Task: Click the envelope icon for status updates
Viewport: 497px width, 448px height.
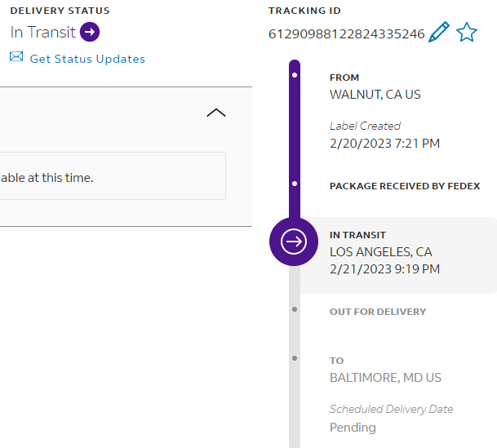Action: tap(16, 57)
